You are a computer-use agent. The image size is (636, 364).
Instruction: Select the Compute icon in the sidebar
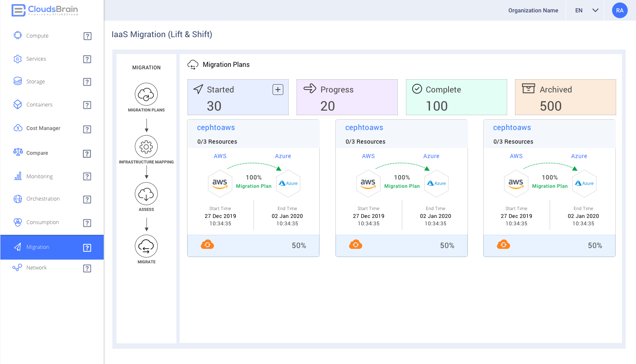[x=17, y=35]
